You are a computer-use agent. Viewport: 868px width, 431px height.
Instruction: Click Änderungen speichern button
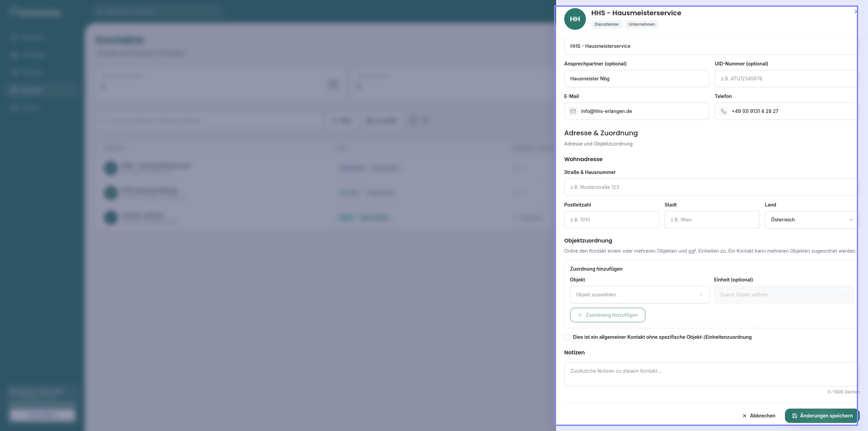tap(822, 416)
